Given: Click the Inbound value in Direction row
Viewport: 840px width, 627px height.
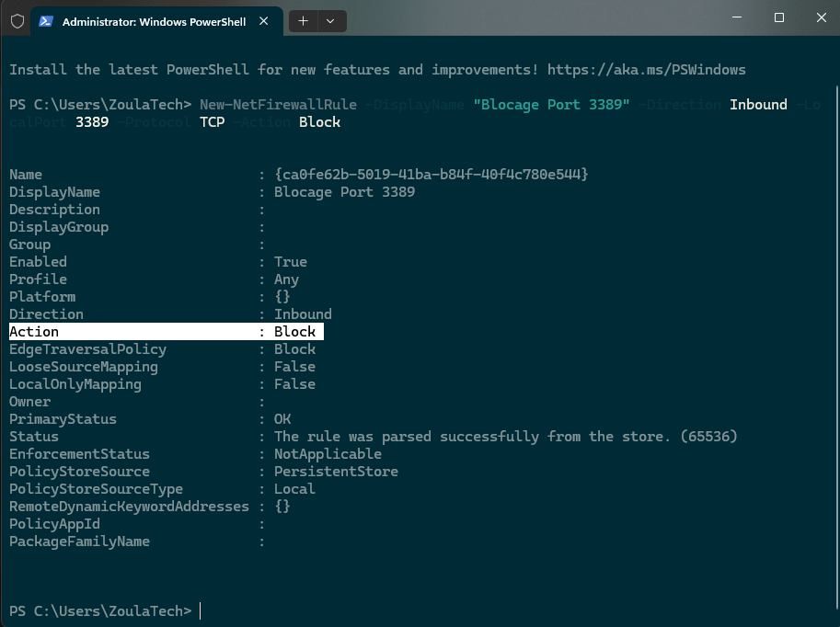Looking at the screenshot, I should (303, 314).
